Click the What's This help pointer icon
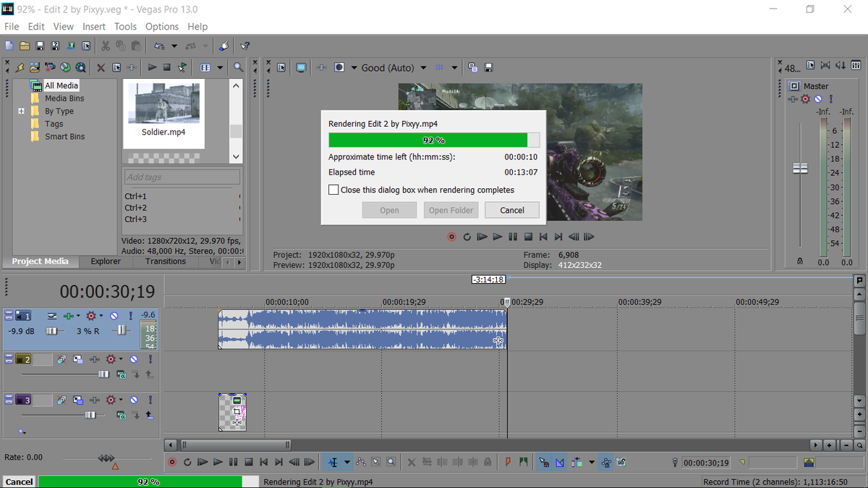 click(245, 46)
